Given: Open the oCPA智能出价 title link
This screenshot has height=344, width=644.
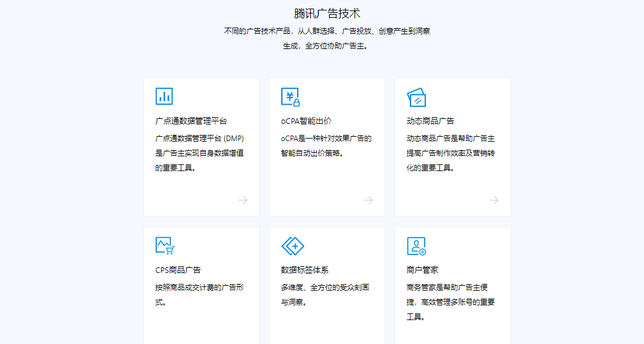Looking at the screenshot, I should pos(306,121).
